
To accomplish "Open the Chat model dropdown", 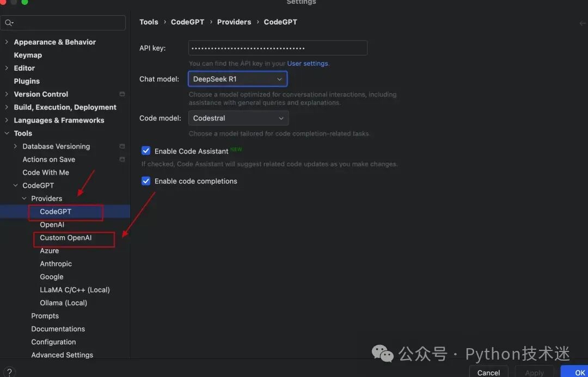I will click(x=238, y=79).
